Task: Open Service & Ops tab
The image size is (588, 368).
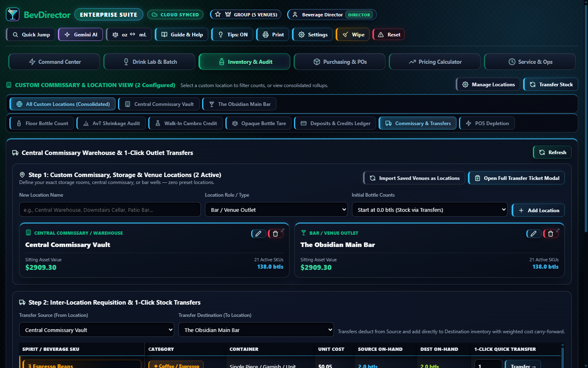Action: pyautogui.click(x=530, y=62)
